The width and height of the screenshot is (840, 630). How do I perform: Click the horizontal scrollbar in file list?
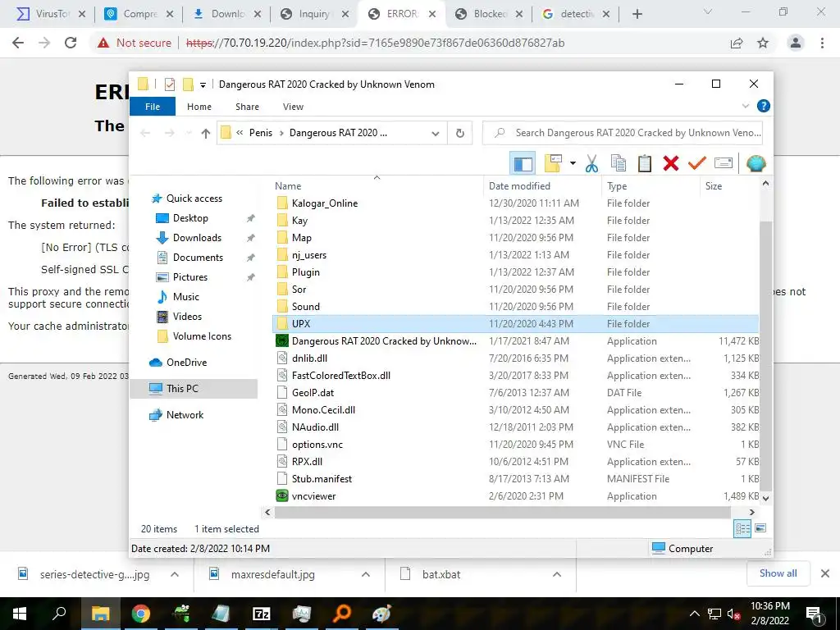tap(503, 512)
